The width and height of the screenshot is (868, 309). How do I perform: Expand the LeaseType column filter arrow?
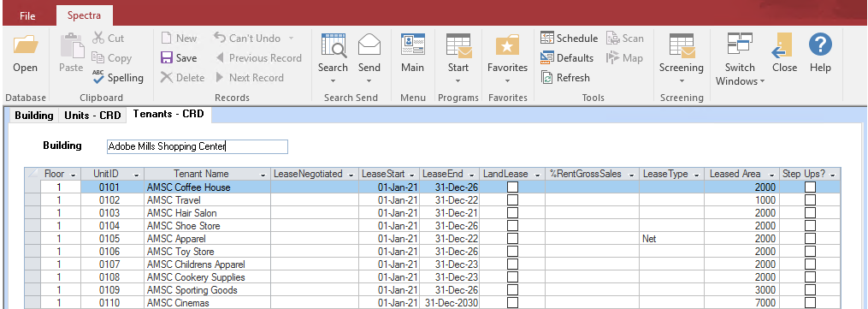pyautogui.click(x=697, y=175)
